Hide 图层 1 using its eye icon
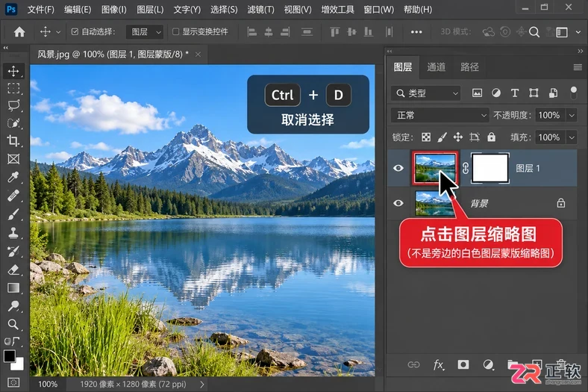Image resolution: width=588 pixels, height=392 pixels. (x=398, y=168)
